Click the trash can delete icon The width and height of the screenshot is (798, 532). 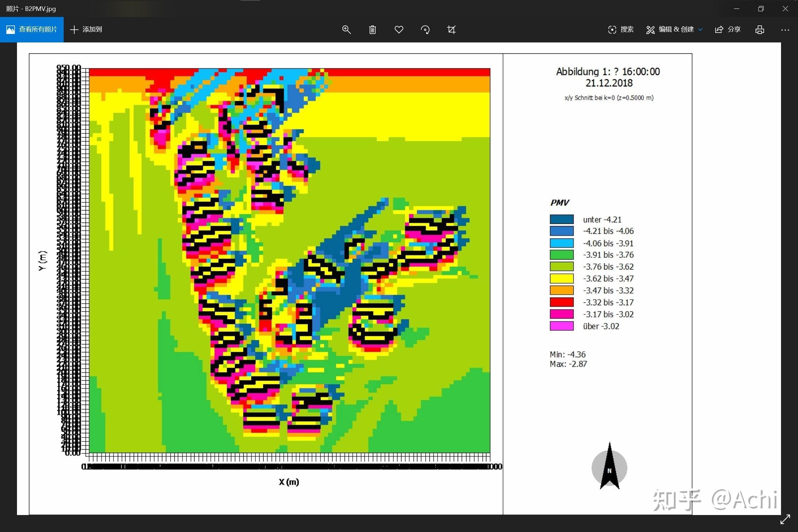372,30
